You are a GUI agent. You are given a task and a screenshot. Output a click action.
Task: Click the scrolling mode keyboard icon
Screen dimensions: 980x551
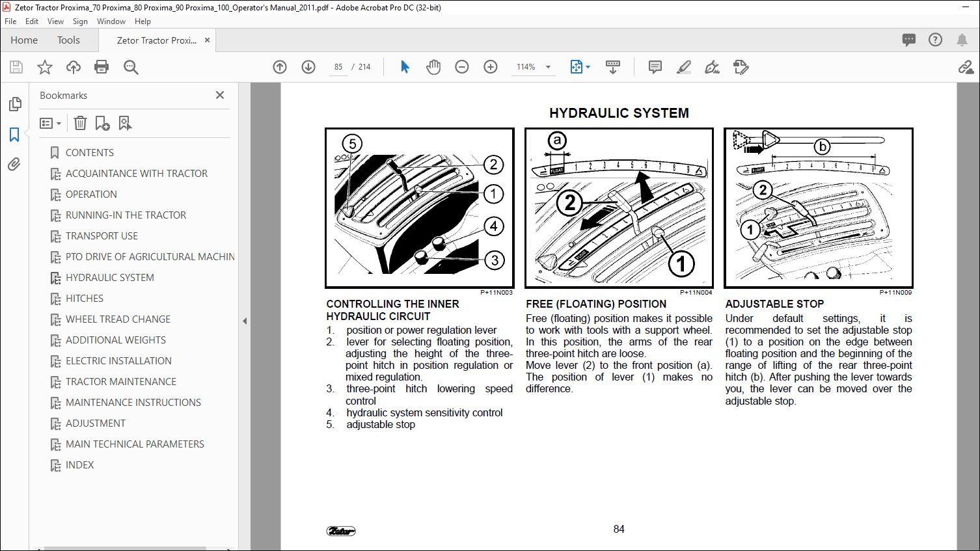tap(612, 67)
